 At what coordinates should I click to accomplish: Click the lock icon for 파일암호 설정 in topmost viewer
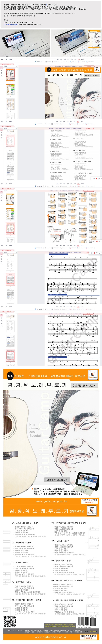[36, 62]
